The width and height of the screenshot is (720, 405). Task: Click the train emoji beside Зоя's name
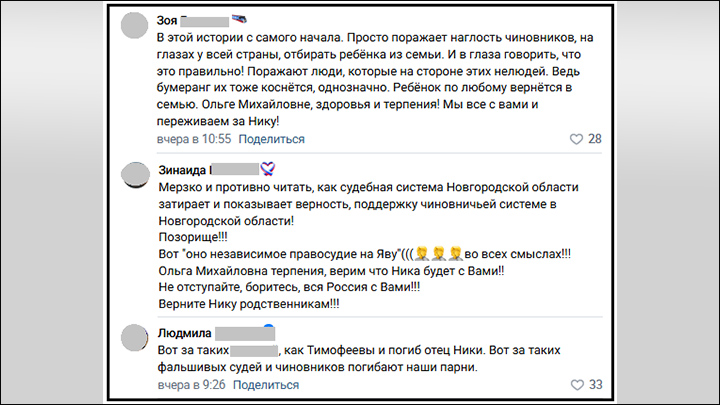pos(239,19)
